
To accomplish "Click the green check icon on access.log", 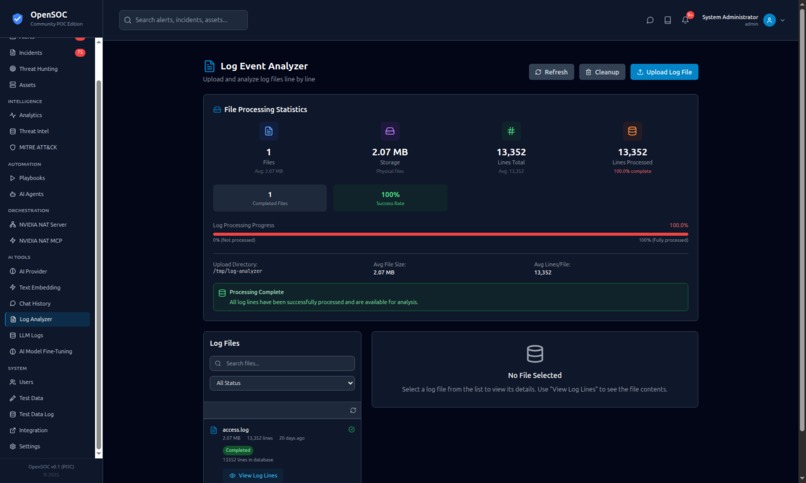I will 352,430.
